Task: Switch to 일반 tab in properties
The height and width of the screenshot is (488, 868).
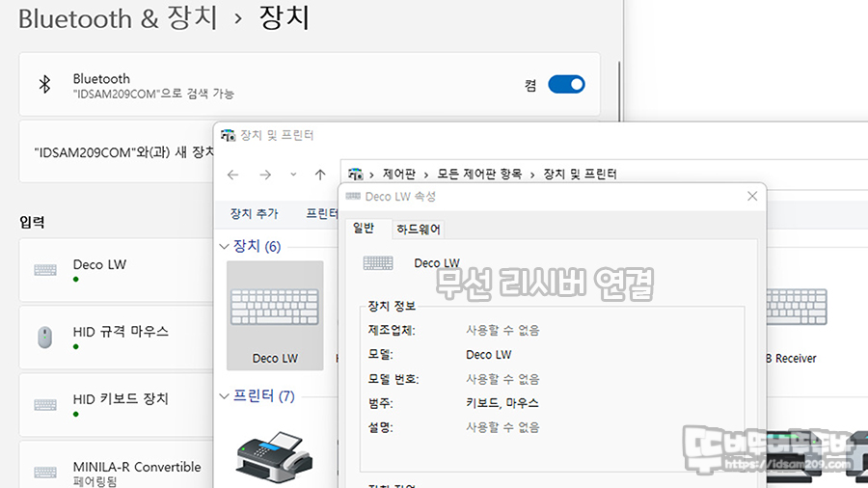Action: 364,228
